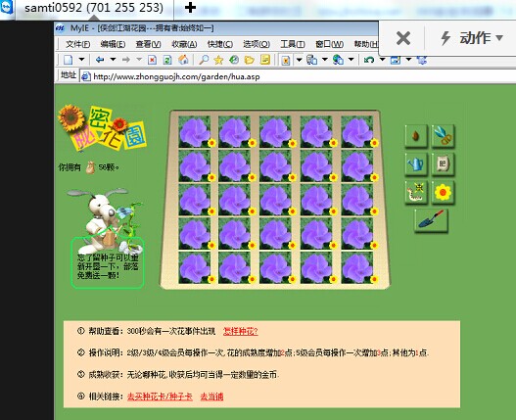516x420 pixels.
Task: Click the TeamViewer logo icon
Action: click(x=6, y=7)
